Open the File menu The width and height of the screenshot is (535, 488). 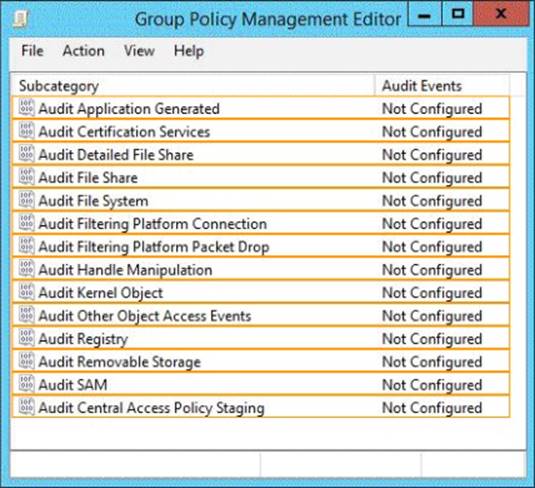coord(32,51)
